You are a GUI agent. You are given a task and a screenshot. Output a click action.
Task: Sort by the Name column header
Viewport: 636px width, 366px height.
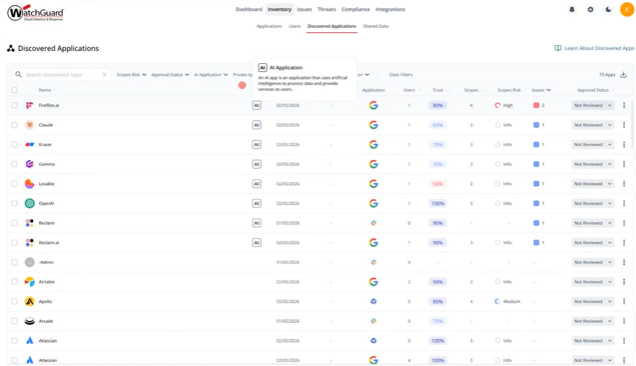(47, 90)
